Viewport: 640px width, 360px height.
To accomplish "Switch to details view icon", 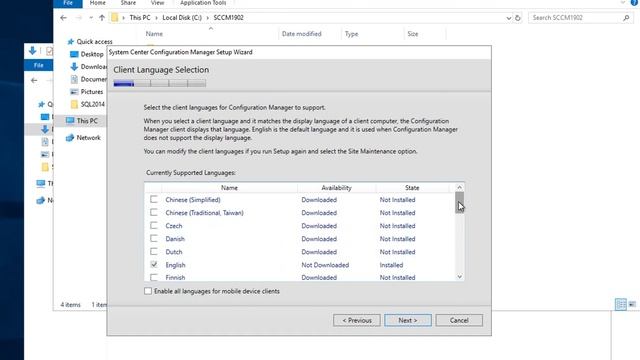I will [620, 304].
